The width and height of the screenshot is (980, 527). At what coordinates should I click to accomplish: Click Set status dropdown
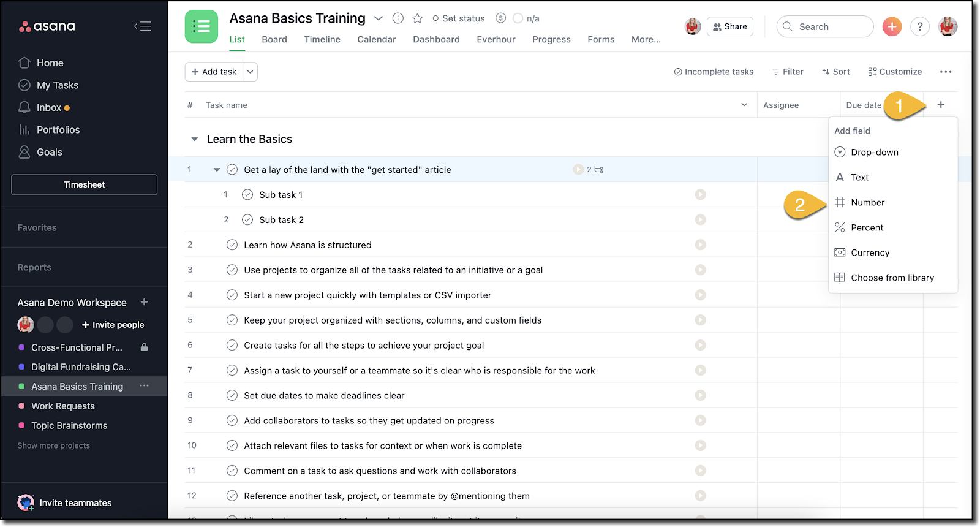click(x=458, y=18)
